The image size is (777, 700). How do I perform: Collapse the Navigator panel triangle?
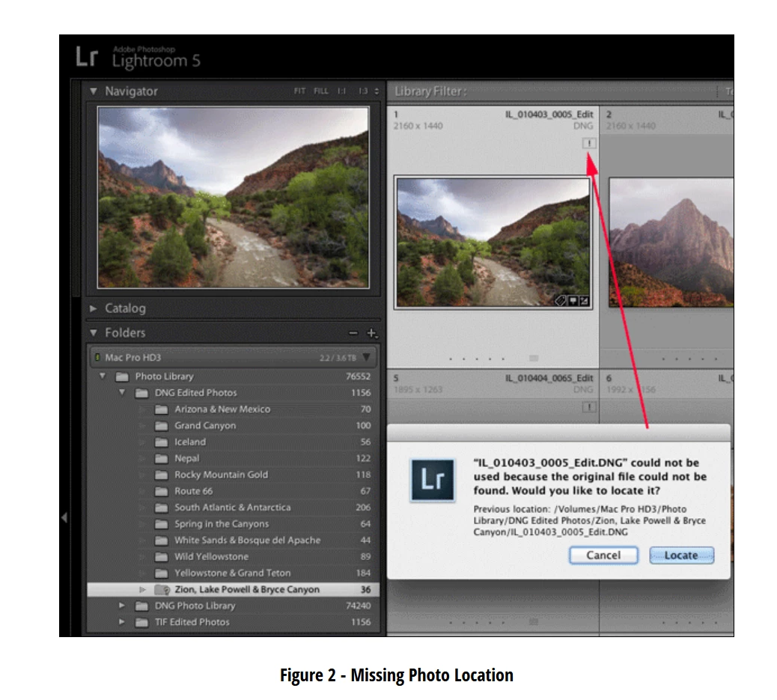pyautogui.click(x=93, y=91)
